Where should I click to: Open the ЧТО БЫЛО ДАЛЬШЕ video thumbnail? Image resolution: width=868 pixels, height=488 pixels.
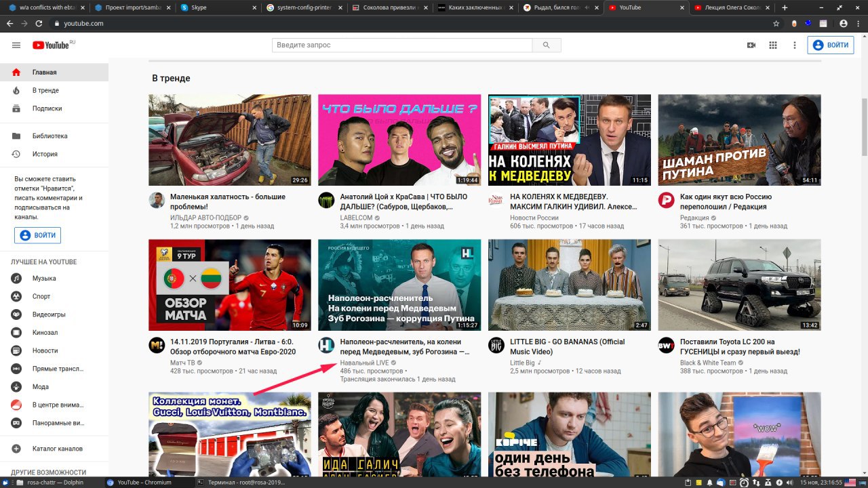coord(399,140)
